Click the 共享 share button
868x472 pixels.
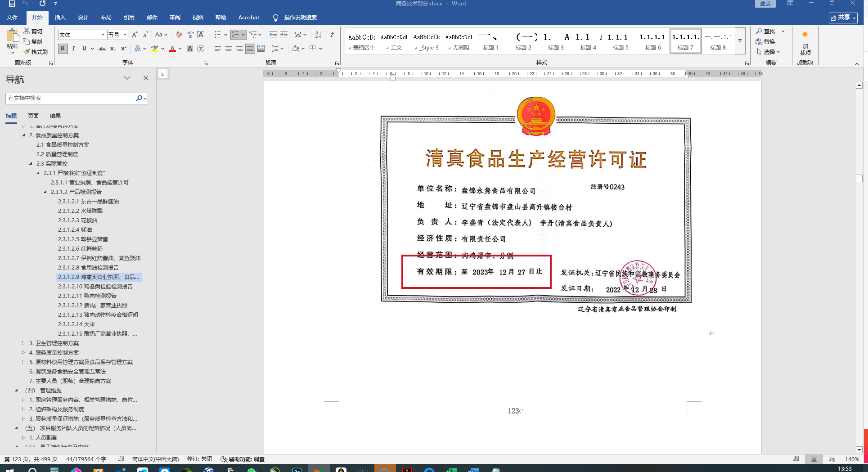tap(843, 18)
